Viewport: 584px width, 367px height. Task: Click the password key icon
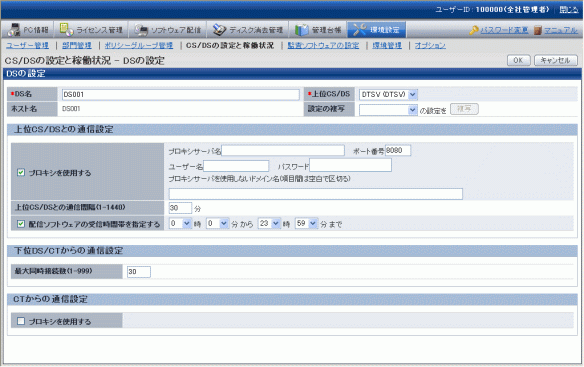[x=473, y=30]
